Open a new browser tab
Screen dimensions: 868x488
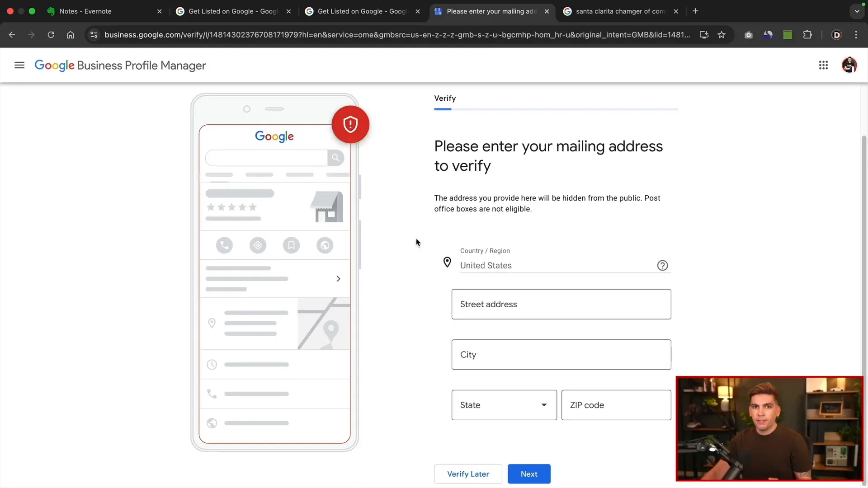[695, 11]
